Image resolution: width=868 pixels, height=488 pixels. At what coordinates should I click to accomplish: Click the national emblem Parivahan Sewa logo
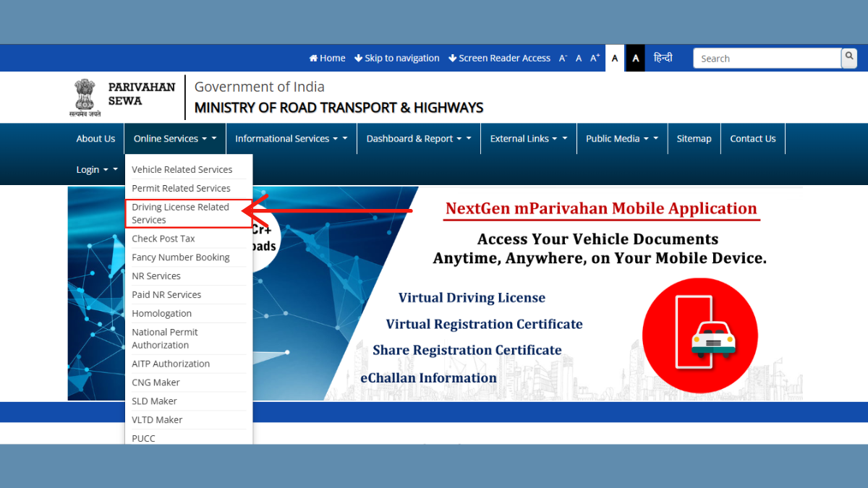86,98
